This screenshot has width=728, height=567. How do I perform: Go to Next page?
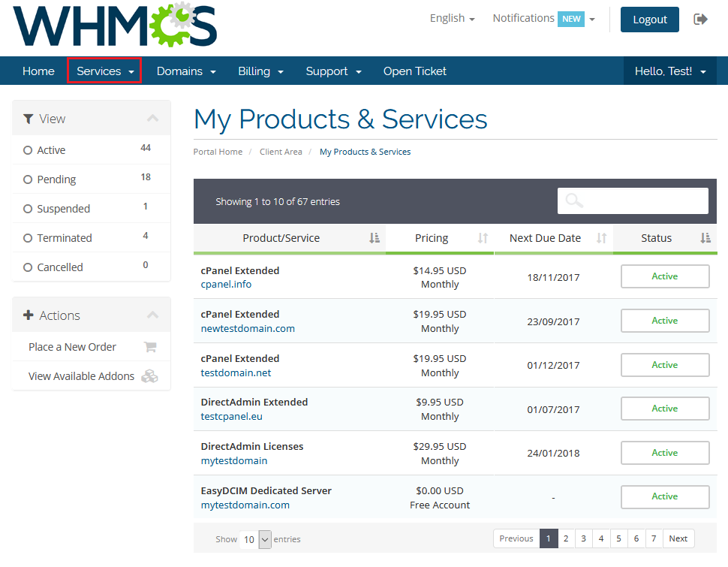point(678,538)
